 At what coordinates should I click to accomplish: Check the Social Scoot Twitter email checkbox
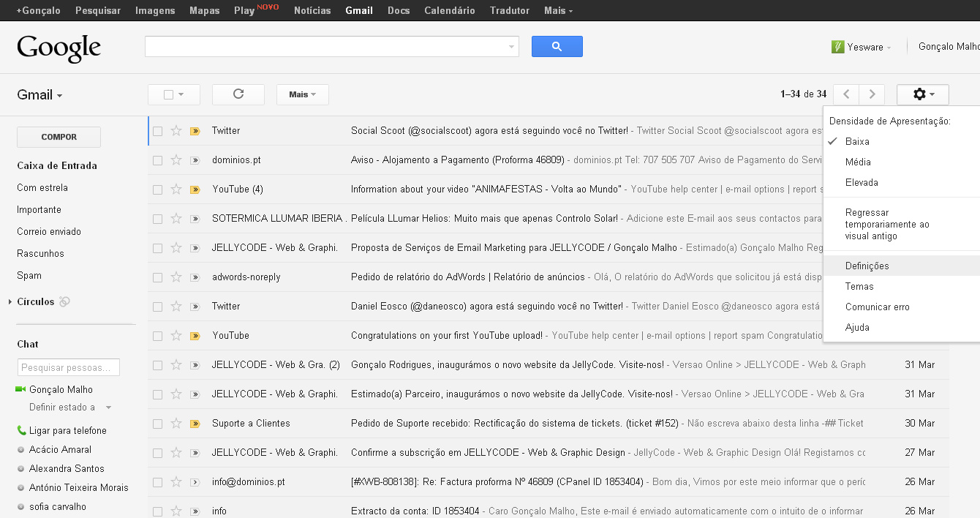[157, 131]
